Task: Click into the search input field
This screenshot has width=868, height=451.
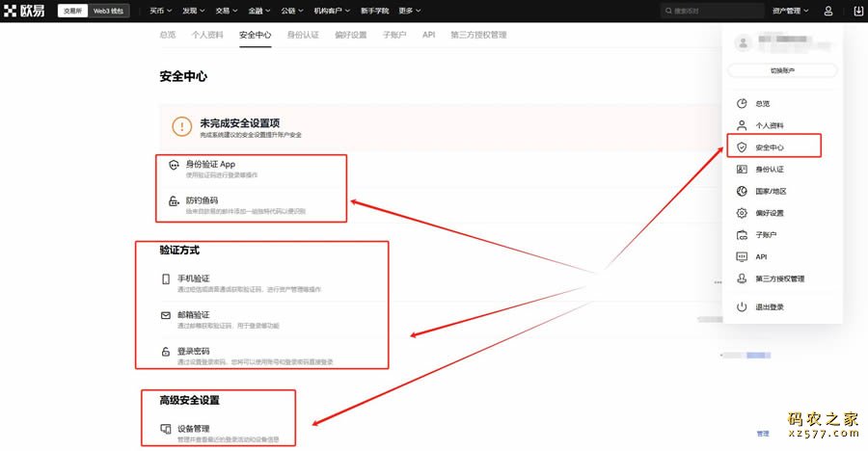Action: click(x=713, y=11)
